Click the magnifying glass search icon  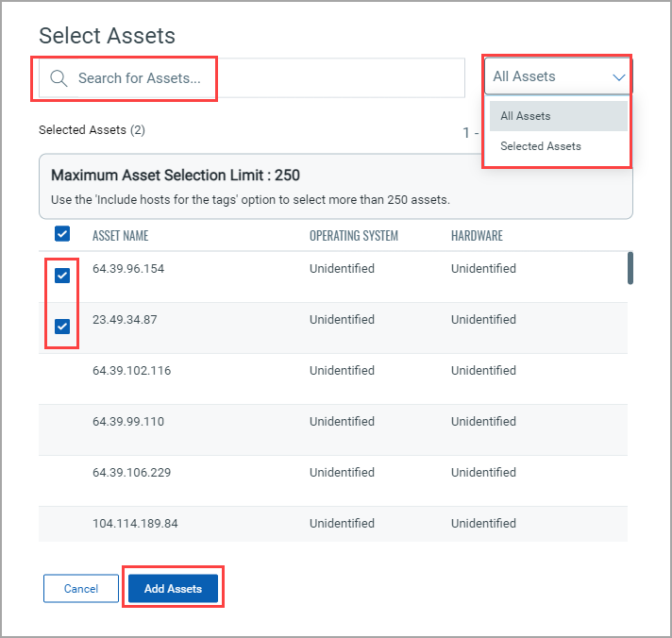(59, 78)
